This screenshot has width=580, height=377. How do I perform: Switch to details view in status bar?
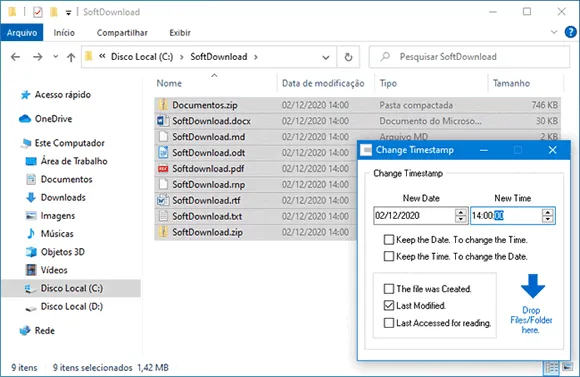pos(552,367)
